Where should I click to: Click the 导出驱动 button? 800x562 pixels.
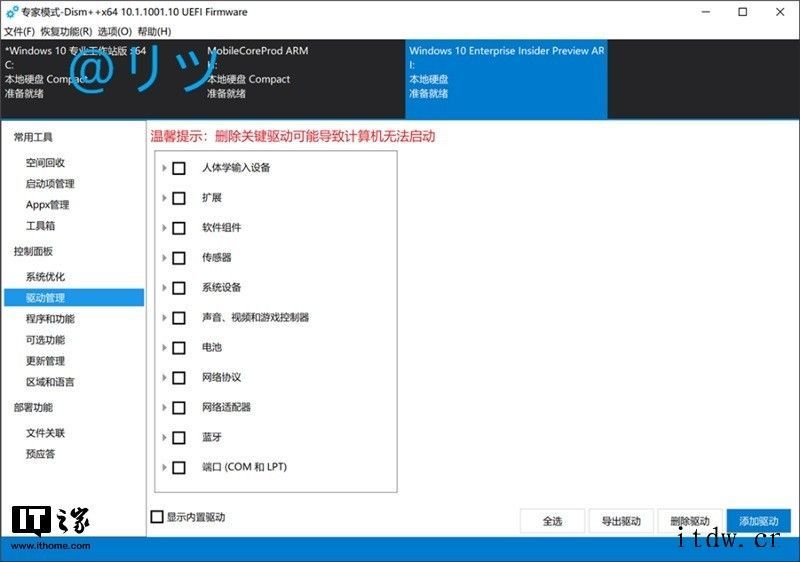[x=621, y=521]
